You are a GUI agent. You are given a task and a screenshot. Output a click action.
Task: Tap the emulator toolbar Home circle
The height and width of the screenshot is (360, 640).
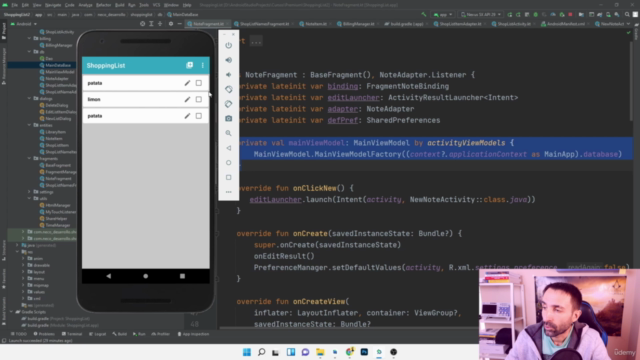tap(229, 162)
